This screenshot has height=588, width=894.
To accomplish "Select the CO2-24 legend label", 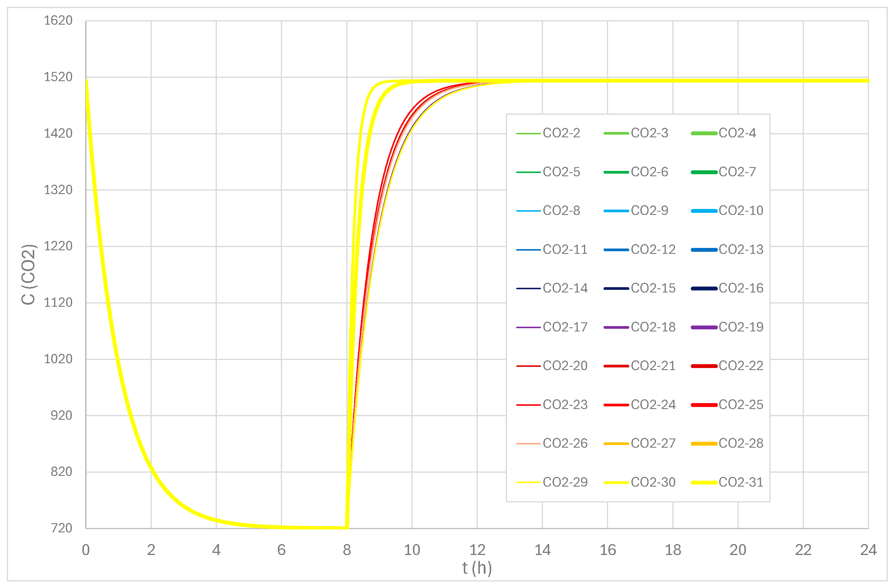I will pyautogui.click(x=653, y=405).
